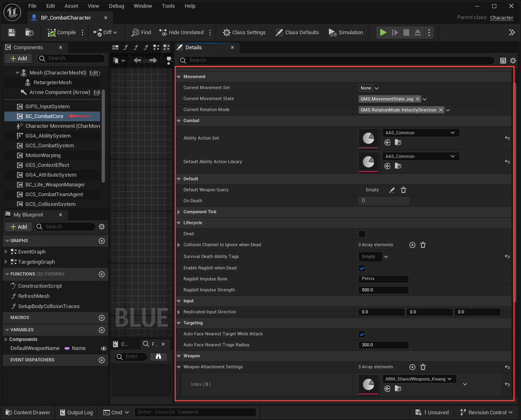The width and height of the screenshot is (521, 420).
Task: Remove GMS.MovementState.Jog tag
Action: (417, 99)
